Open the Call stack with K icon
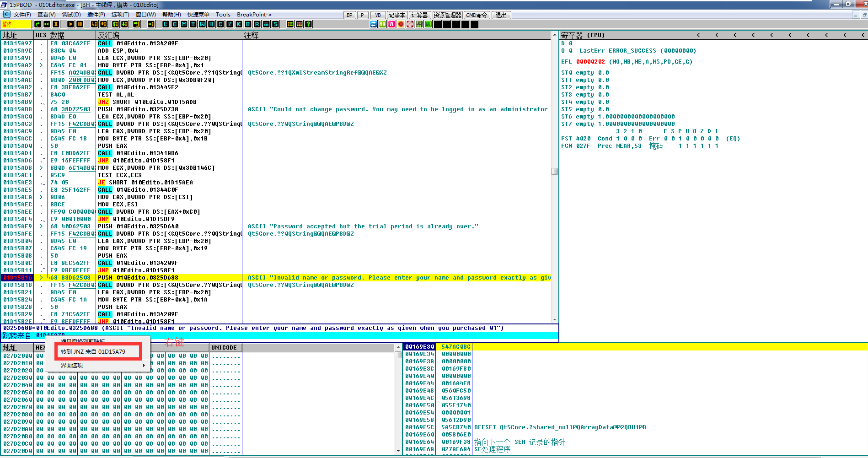 [239, 24]
